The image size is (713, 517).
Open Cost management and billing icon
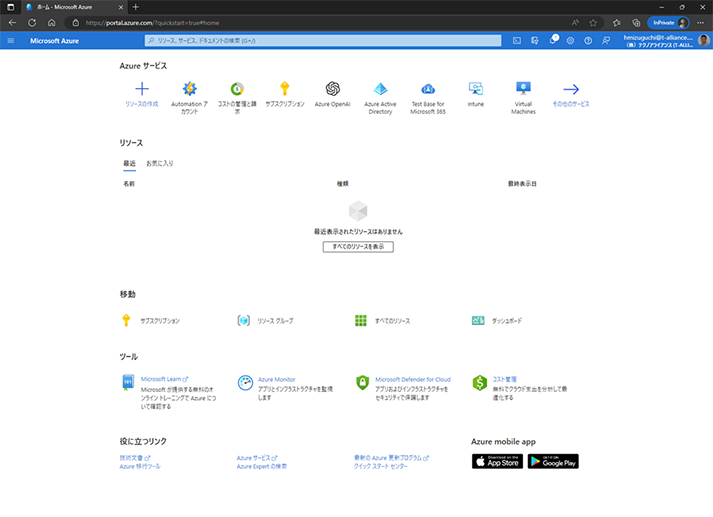pos(237,89)
